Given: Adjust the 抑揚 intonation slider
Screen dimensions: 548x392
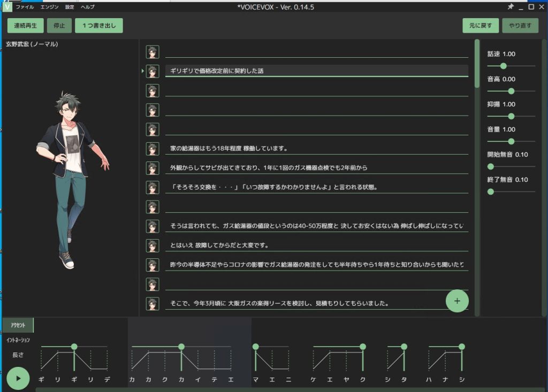Looking at the screenshot, I should point(511,117).
